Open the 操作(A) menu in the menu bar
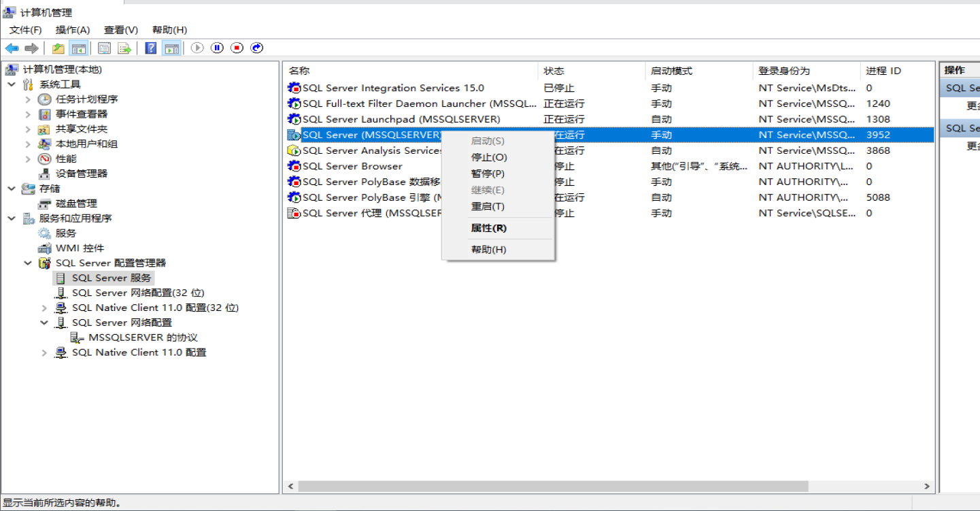Viewport: 980px width, 511px height. tap(73, 30)
